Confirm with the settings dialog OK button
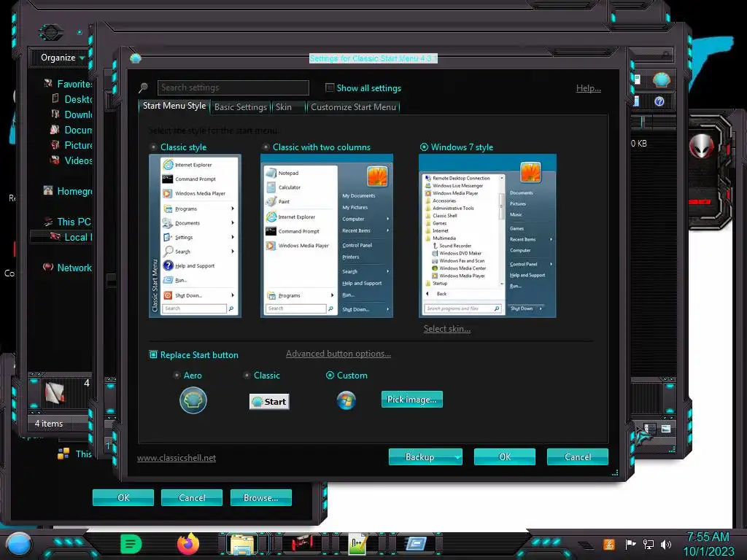This screenshot has height=560, width=747. pos(505,457)
